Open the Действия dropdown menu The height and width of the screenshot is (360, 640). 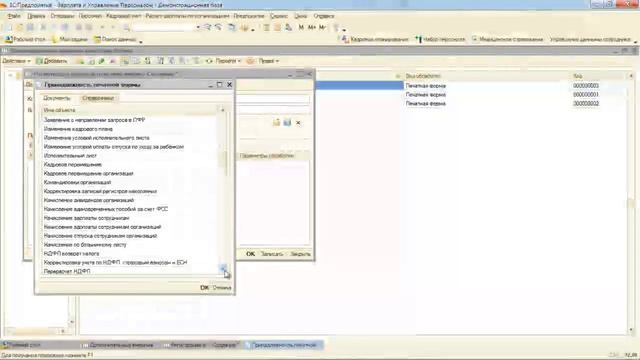(x=16, y=61)
